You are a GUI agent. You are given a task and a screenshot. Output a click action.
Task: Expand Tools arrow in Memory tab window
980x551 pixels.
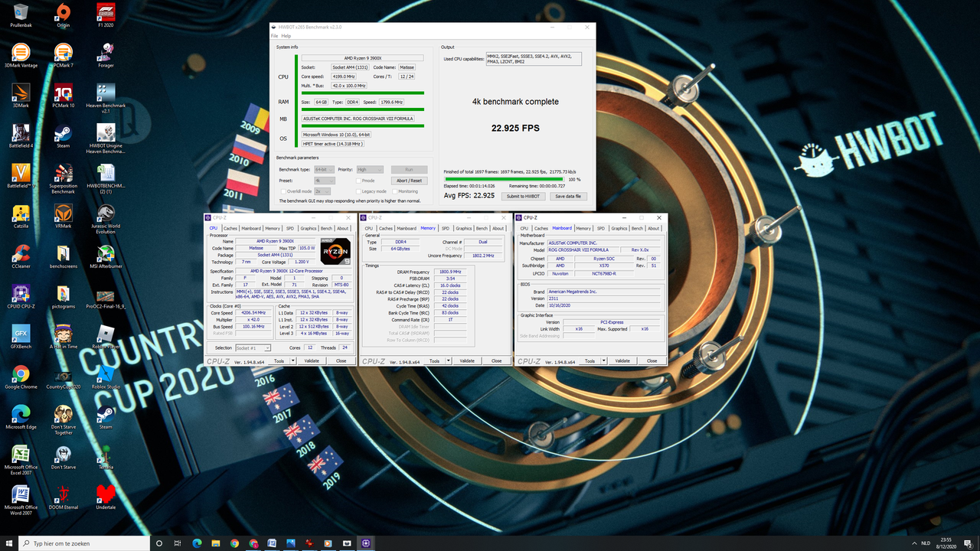(x=447, y=360)
